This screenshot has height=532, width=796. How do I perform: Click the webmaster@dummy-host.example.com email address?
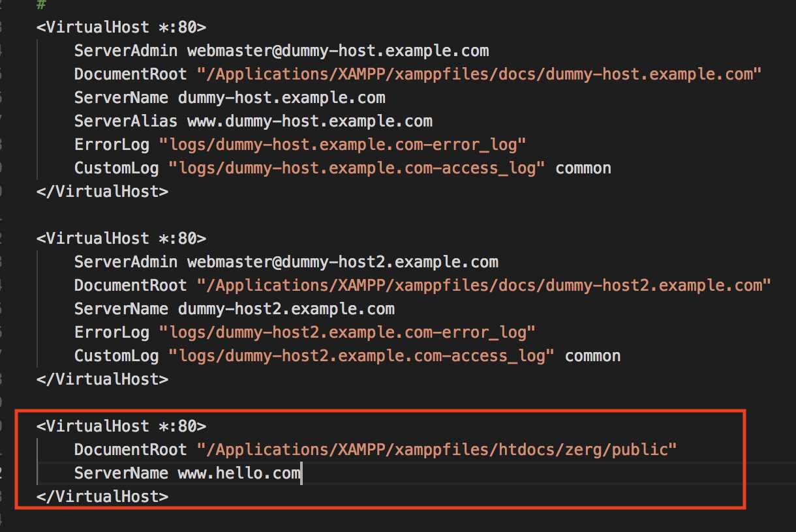coord(338,51)
